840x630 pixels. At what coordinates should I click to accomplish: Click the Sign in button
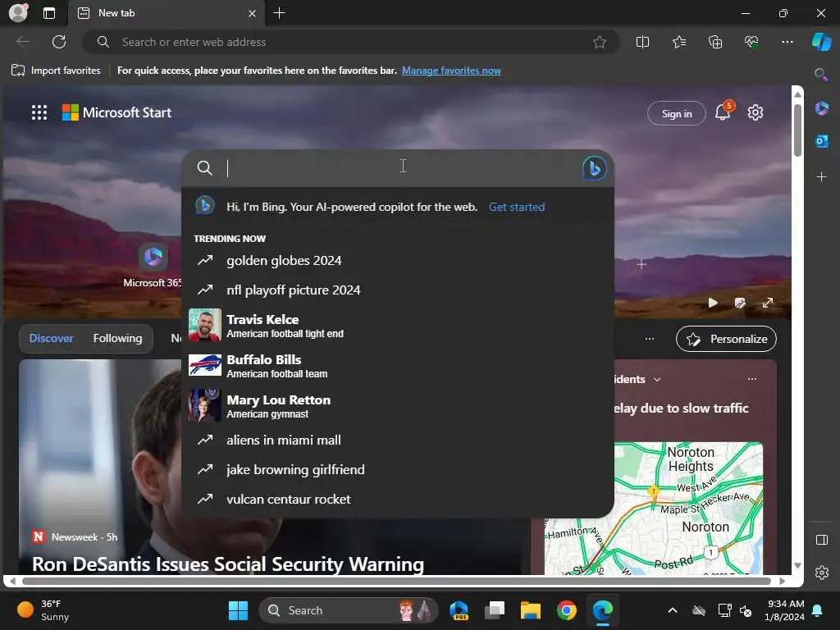click(x=677, y=113)
